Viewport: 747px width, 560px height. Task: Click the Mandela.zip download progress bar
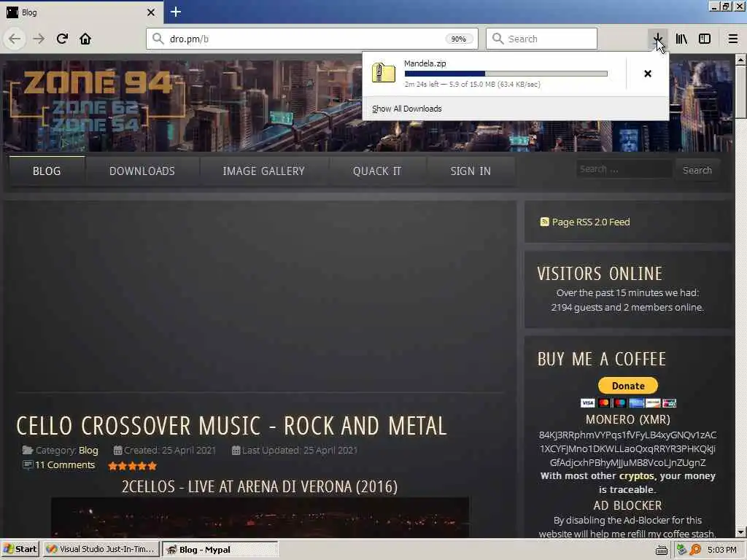coord(506,74)
